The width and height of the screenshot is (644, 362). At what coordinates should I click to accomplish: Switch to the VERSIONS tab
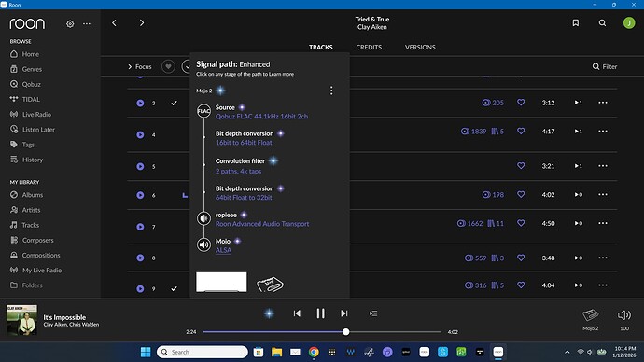coord(420,48)
